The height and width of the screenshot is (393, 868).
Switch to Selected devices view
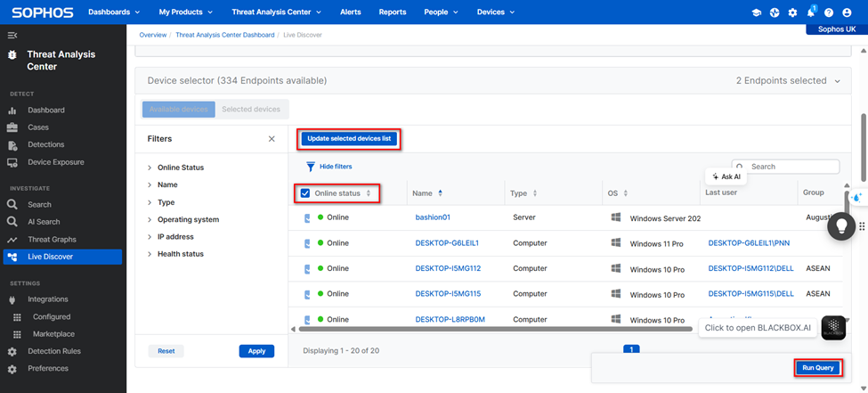tap(251, 110)
